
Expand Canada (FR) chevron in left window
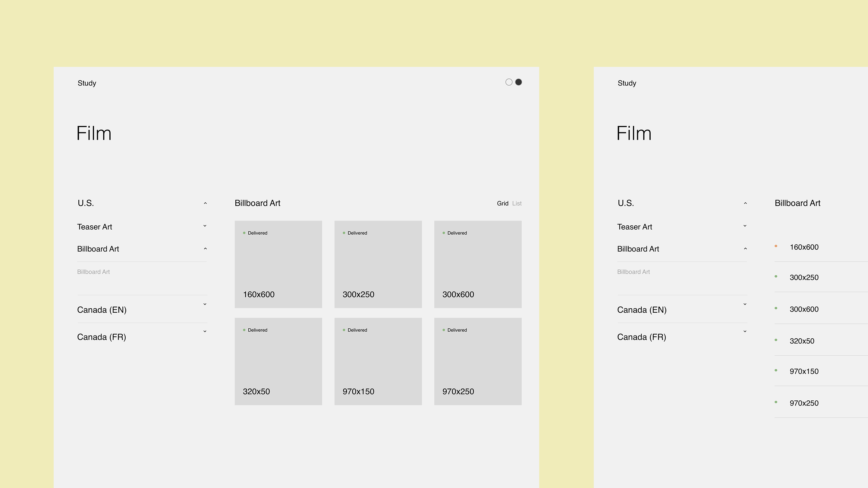[x=205, y=332]
